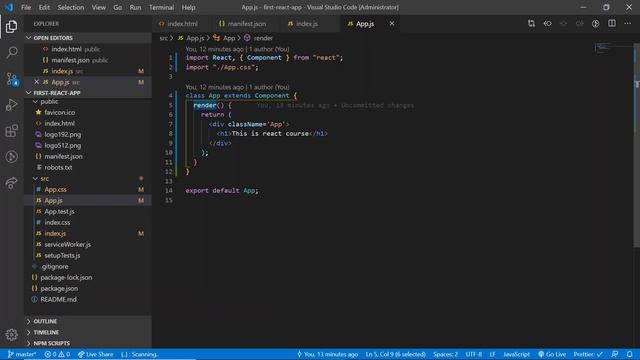Open the Run and Debug view
Image resolution: width=640 pixels, height=360 pixels.
pos(11,105)
